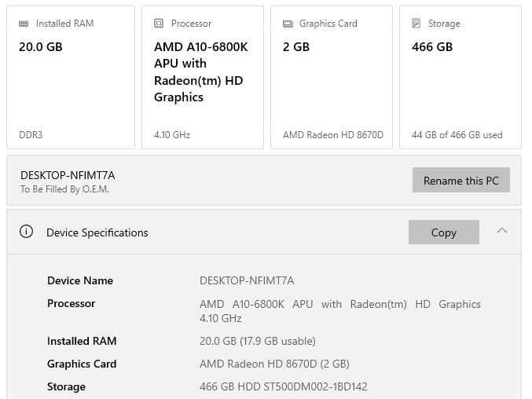
Task: Click the AMD Radeon HD 8670D (2 GB) value
Action: tap(274, 364)
